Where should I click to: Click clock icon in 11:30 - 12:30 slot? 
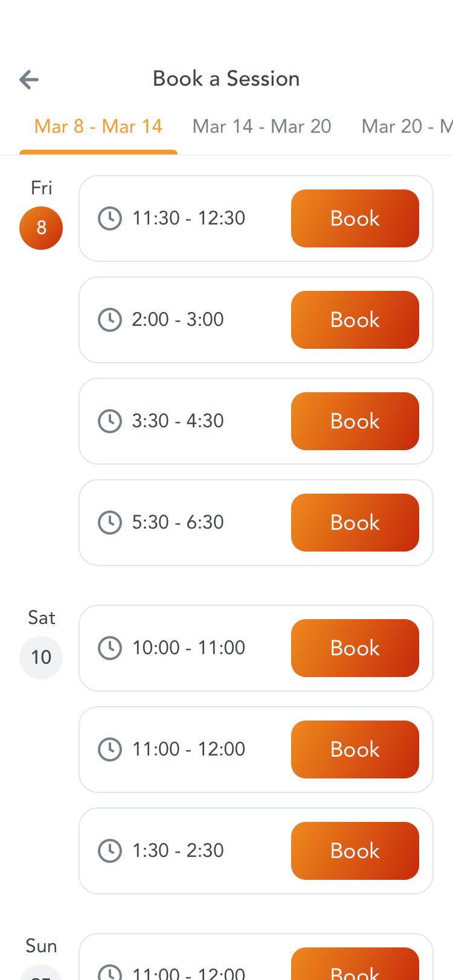(x=110, y=218)
